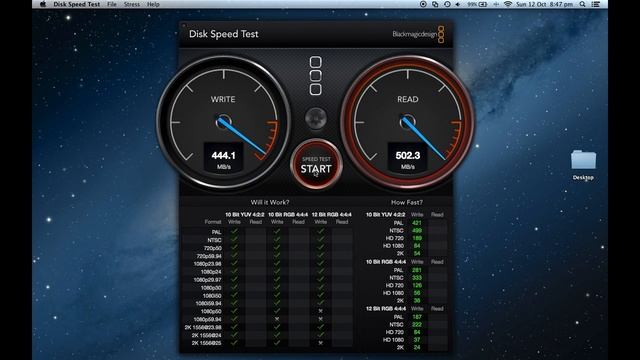Click 1080p29.97 checkmark under 10 Bit RGB Write
The height and width of the screenshot is (360, 640).
[x=277, y=280]
